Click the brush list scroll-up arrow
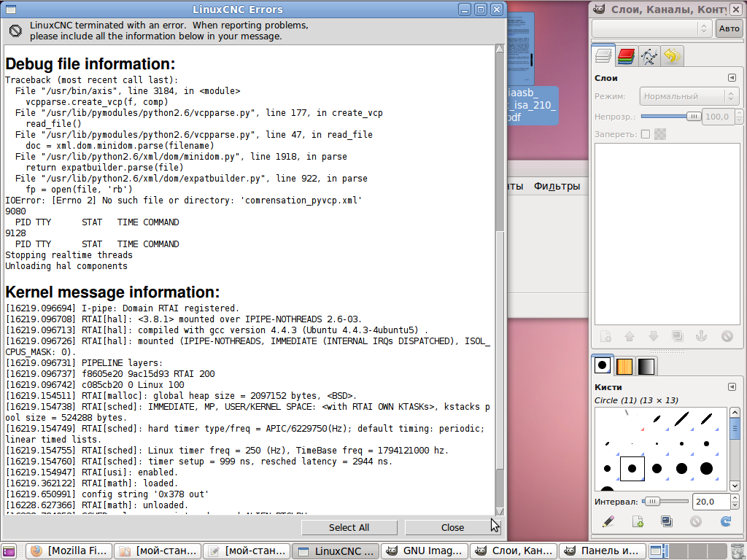This screenshot has height=560, width=747. point(735,413)
